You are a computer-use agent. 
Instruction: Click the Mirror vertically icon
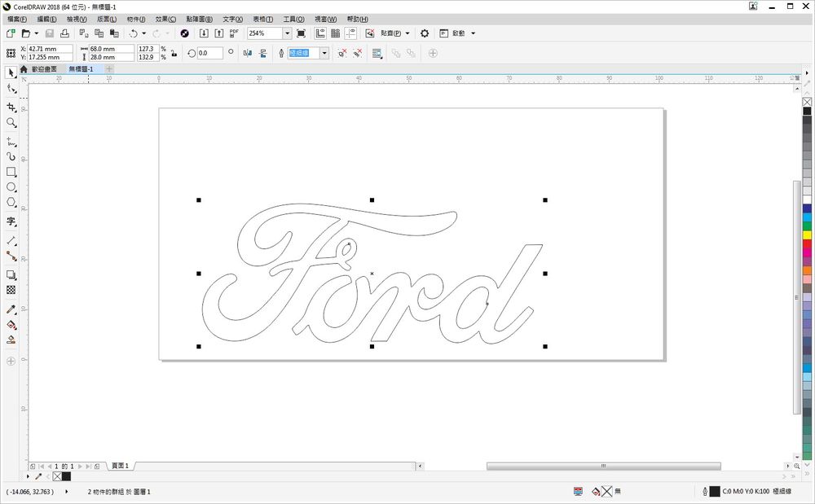pos(263,53)
